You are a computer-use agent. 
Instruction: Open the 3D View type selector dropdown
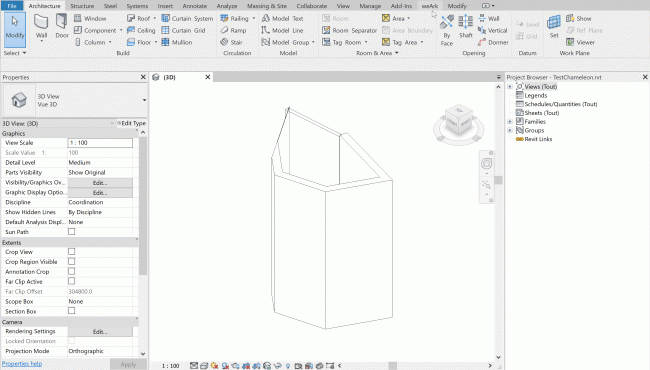click(x=144, y=100)
